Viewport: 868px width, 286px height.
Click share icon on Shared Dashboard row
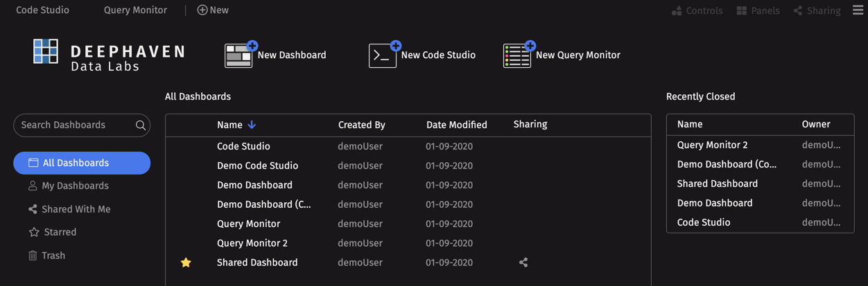(523, 262)
